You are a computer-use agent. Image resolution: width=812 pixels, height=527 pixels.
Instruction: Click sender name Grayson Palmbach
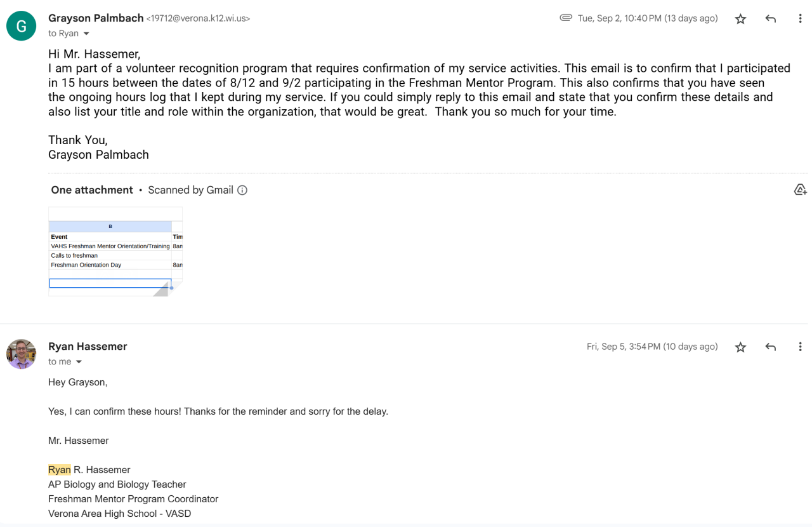point(96,18)
